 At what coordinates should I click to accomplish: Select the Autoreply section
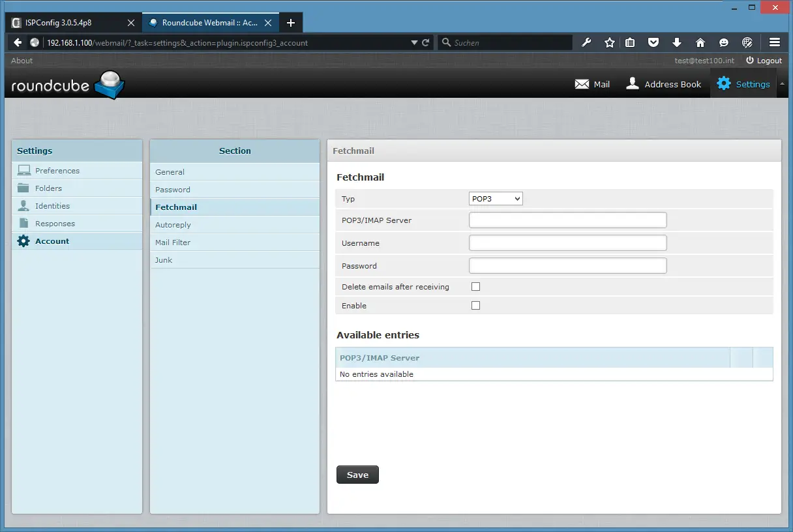pyautogui.click(x=173, y=225)
